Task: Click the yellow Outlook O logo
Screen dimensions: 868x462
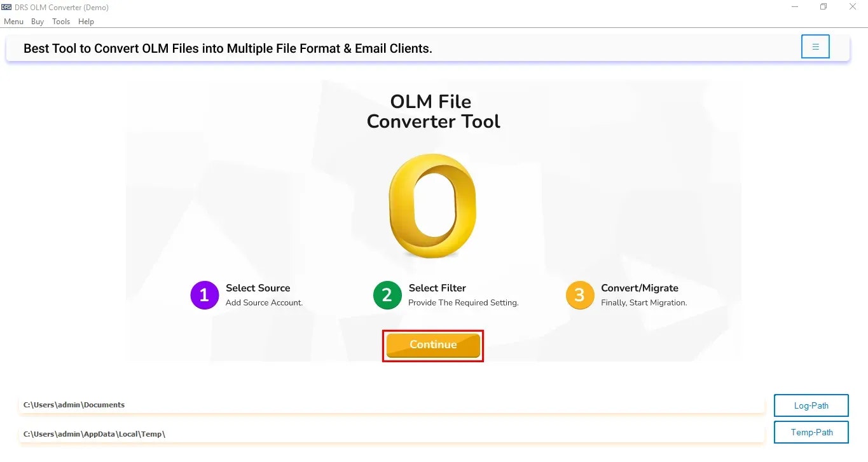Action: click(x=433, y=206)
